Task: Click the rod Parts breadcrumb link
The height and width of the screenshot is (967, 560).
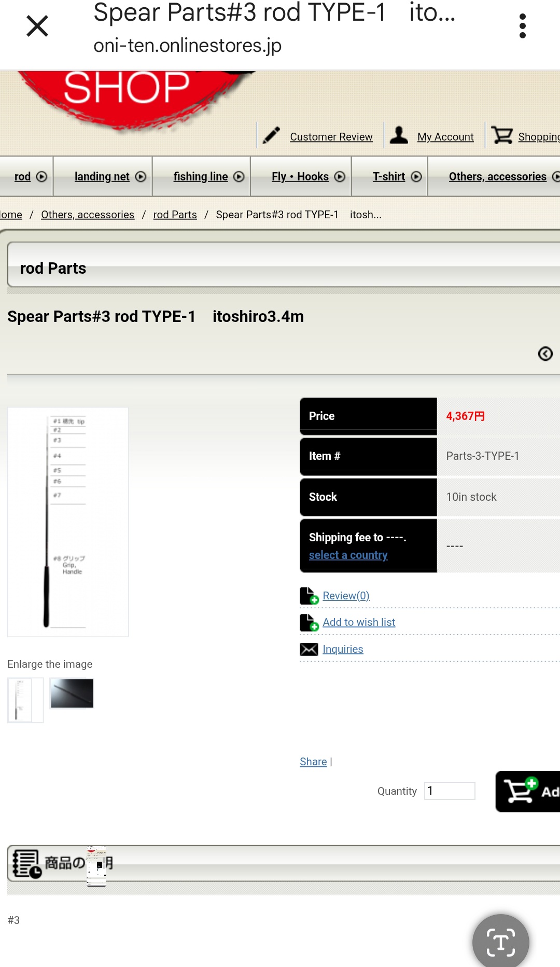Action: coord(175,215)
